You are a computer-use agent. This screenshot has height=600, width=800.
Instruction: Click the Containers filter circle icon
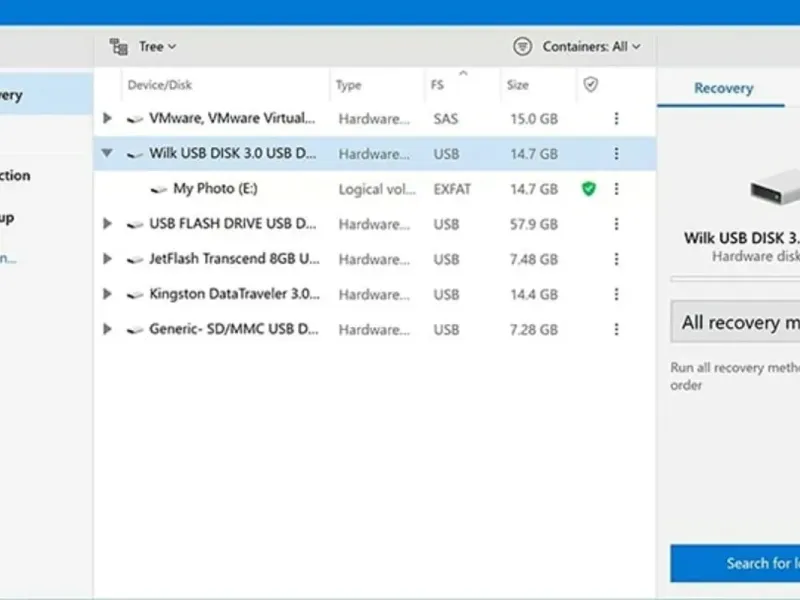(522, 46)
